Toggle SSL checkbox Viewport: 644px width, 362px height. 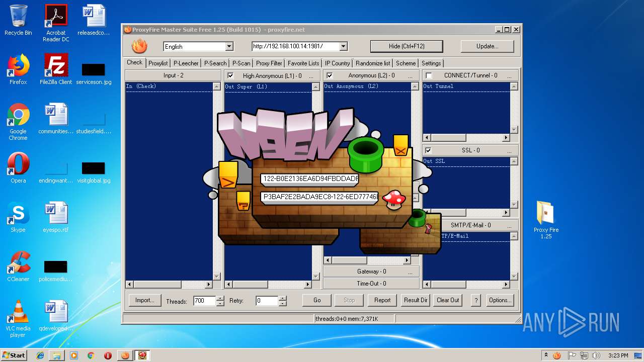428,150
